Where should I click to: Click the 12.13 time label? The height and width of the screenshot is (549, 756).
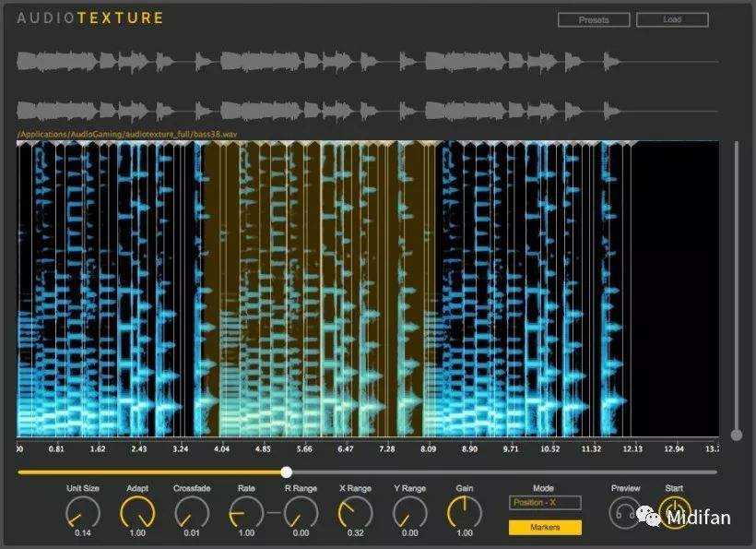[632, 448]
